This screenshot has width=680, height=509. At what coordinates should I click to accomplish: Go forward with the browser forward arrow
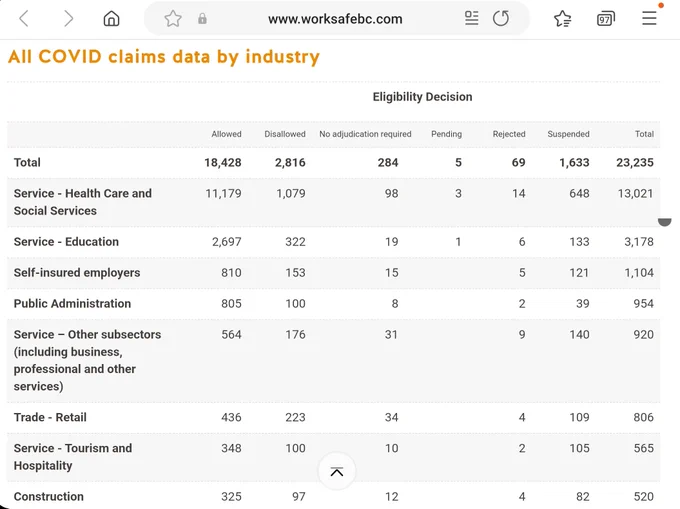(68, 19)
